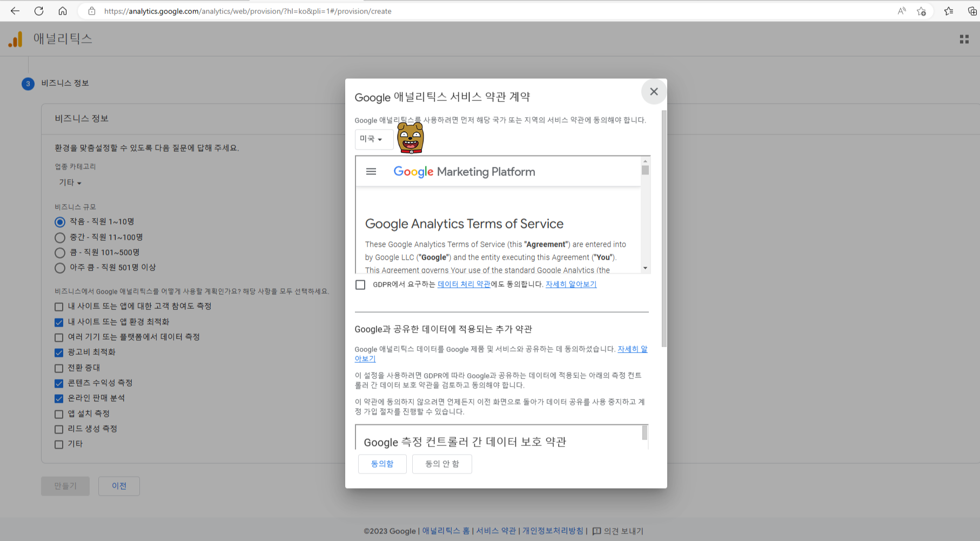Click the terms frame scroll-up arrow
Image resolution: width=980 pixels, height=541 pixels.
tap(645, 161)
